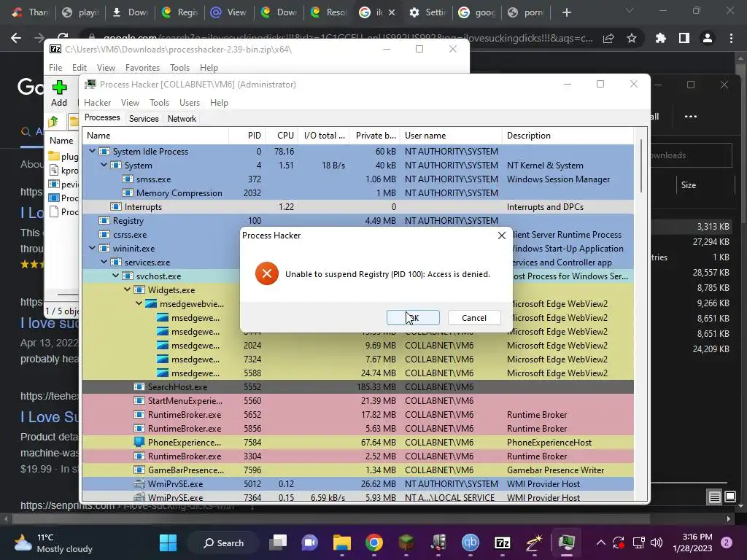
Task: Select the Processes tab
Action: pos(102,117)
